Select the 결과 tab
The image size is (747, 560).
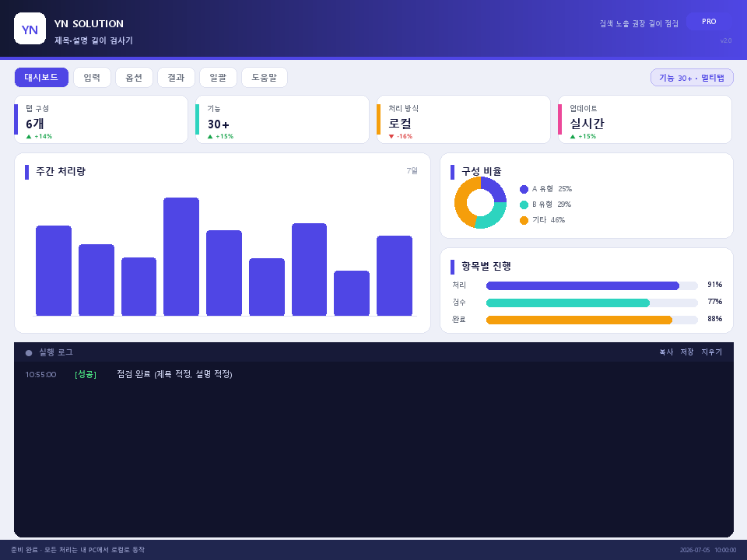(x=176, y=78)
